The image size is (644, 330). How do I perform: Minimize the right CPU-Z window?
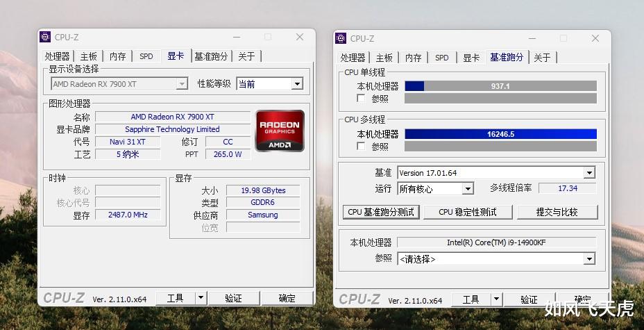pos(532,38)
